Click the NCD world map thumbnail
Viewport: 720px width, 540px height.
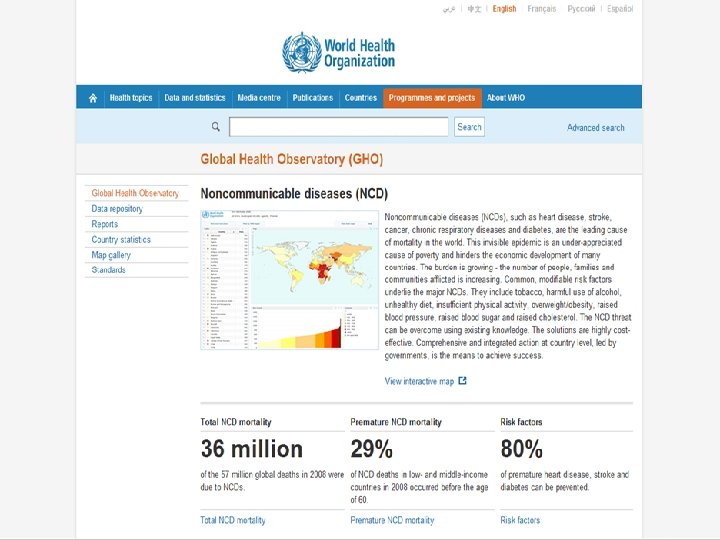[x=289, y=280]
